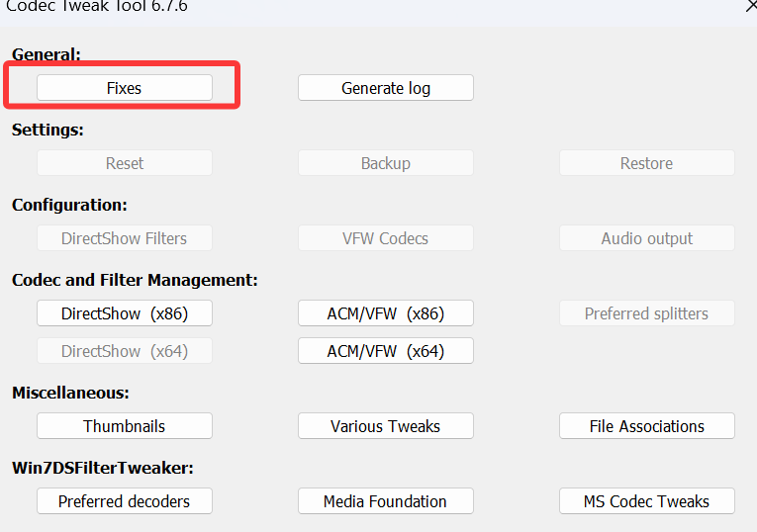Click the File Associations button
The height and width of the screenshot is (532, 757).
pos(646,426)
